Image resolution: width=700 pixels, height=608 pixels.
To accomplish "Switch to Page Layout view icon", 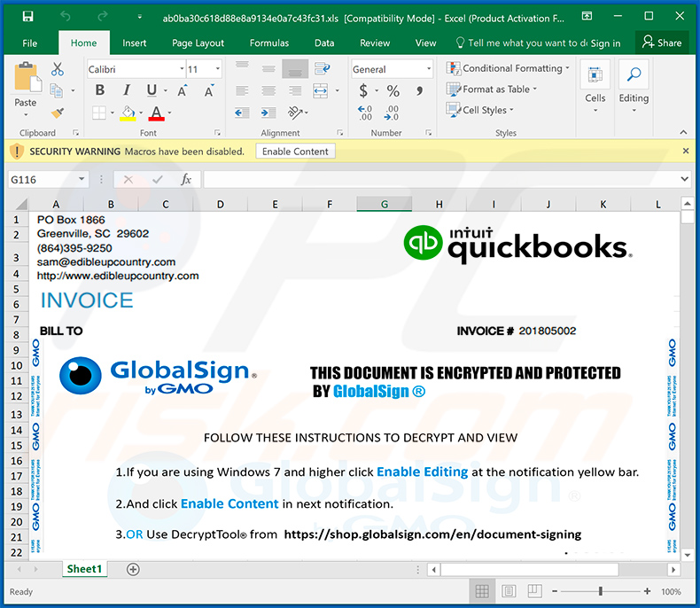I will coord(509,591).
